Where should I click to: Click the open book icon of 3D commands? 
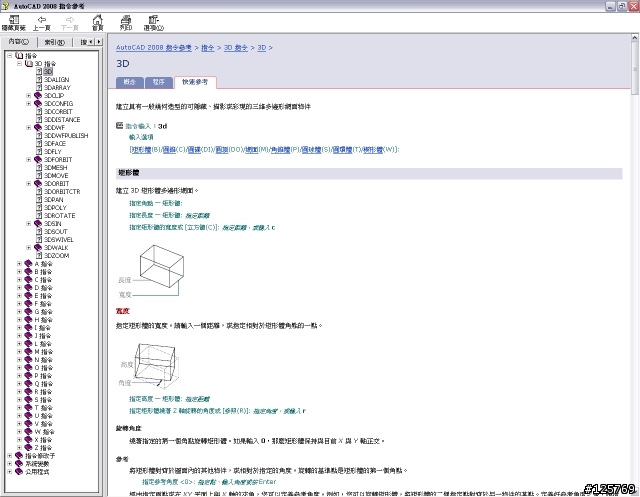tap(29, 64)
